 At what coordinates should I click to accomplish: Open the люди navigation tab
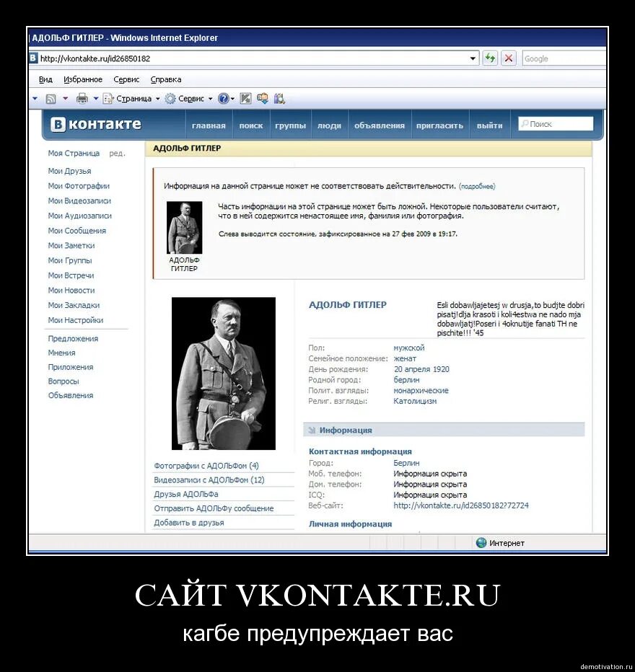(329, 125)
